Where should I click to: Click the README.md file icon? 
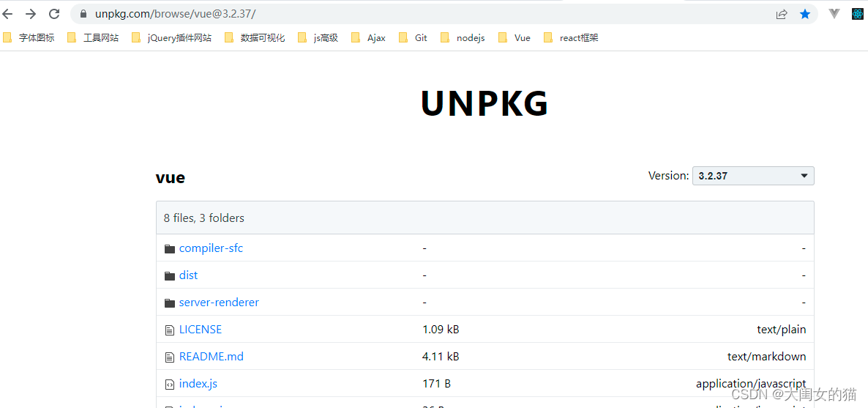click(169, 357)
